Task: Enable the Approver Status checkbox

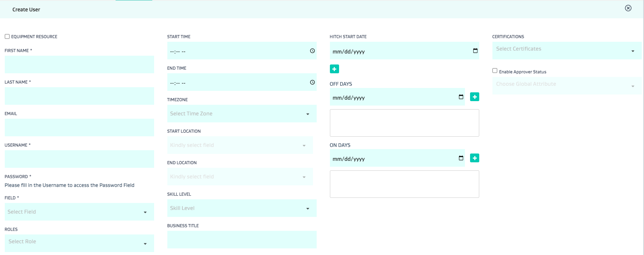Action: [495, 71]
